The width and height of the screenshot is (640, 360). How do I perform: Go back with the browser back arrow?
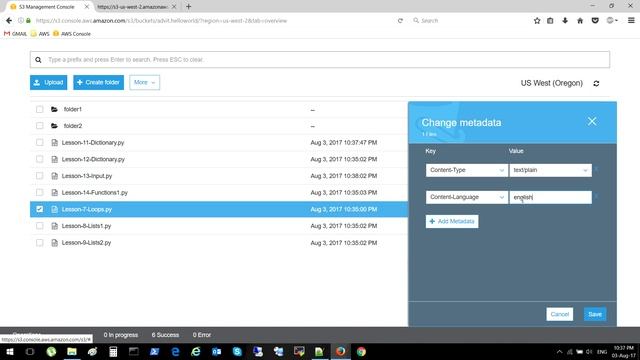point(9,20)
